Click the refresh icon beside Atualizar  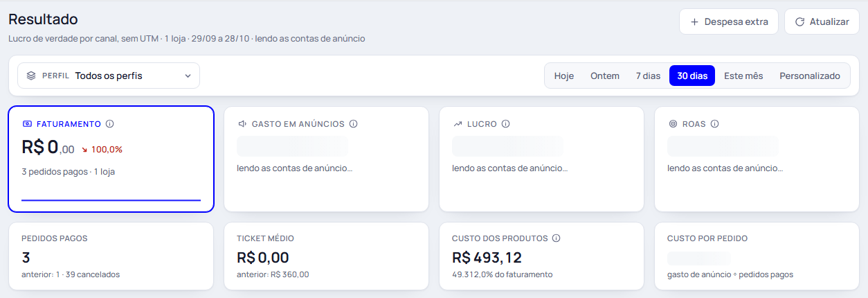[x=799, y=21]
